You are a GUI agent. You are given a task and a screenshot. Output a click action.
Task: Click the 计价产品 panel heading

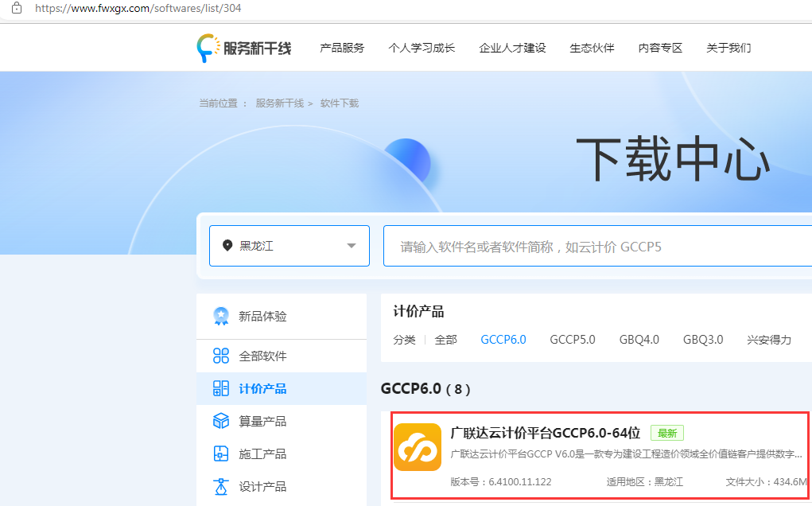point(418,312)
